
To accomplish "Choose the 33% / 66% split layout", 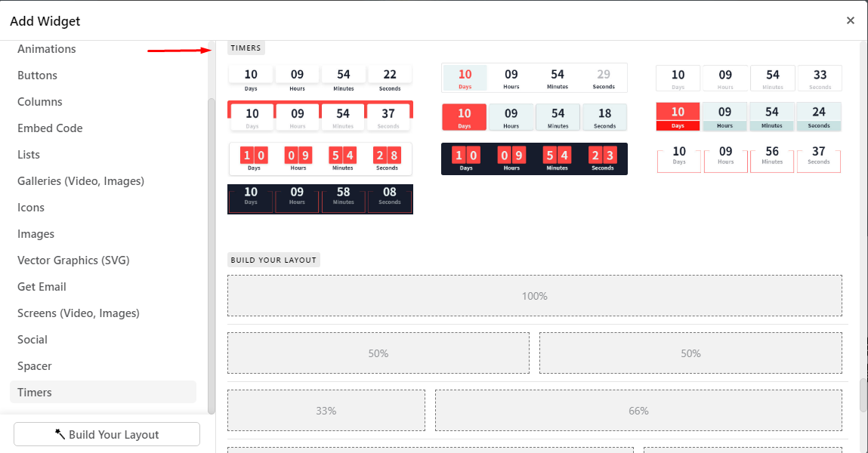I will (326, 410).
